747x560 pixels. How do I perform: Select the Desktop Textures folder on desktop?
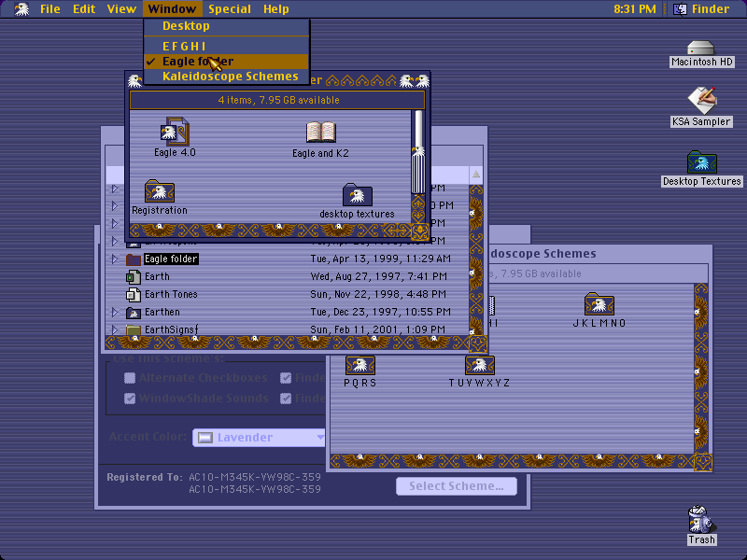pos(702,161)
